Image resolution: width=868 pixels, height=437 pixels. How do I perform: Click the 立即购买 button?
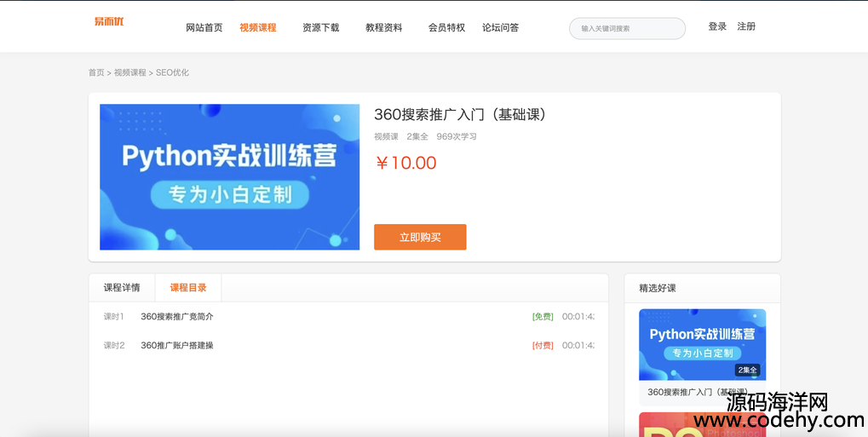[x=420, y=237]
